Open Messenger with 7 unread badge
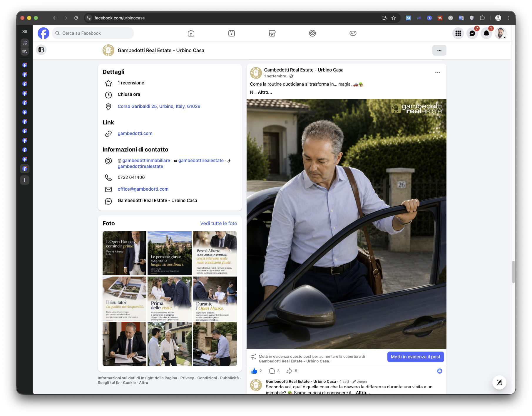Viewport: 532px width, 416px height. point(472,33)
